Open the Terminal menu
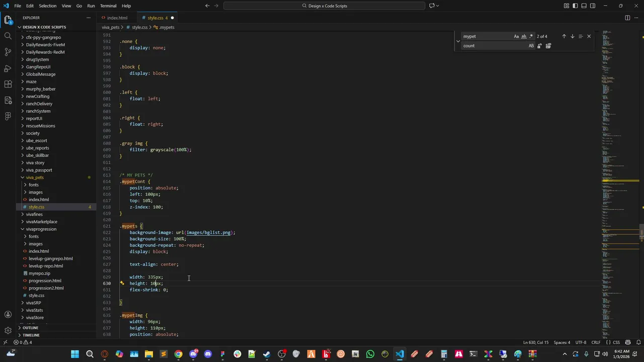This screenshot has height=362, width=644. [108, 6]
